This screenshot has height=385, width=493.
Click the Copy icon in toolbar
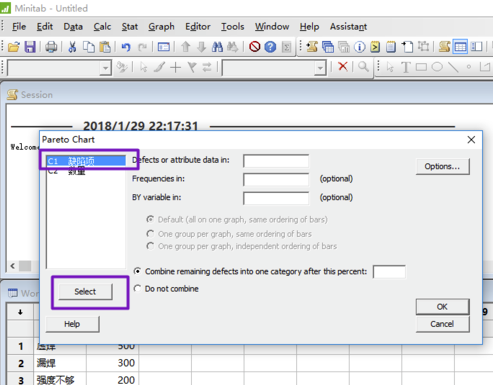coord(89,47)
